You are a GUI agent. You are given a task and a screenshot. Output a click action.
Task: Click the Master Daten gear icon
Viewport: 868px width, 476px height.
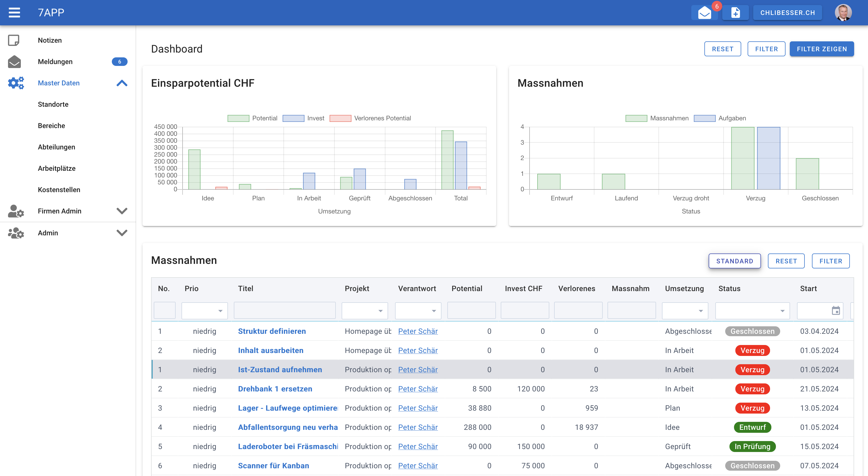pyautogui.click(x=15, y=83)
